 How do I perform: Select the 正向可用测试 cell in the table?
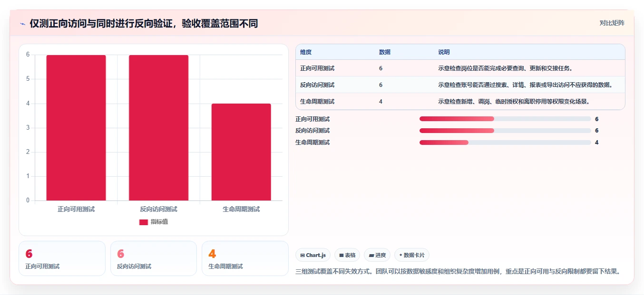317,68
